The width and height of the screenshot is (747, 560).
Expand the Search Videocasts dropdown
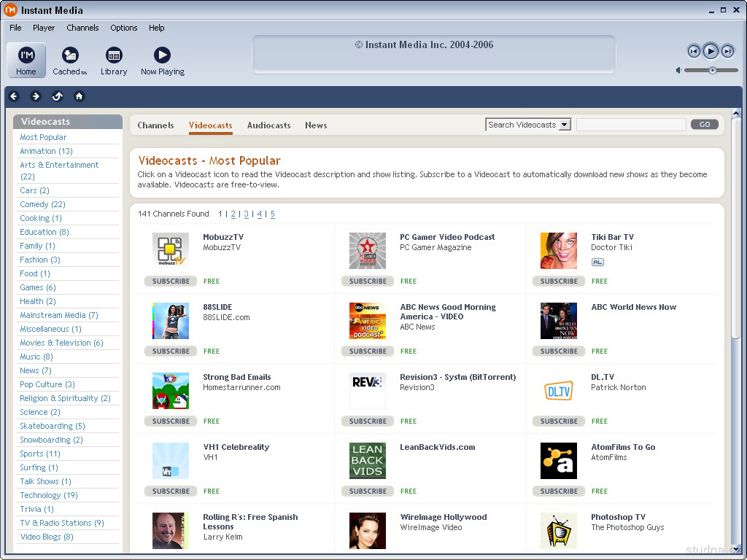coord(564,125)
